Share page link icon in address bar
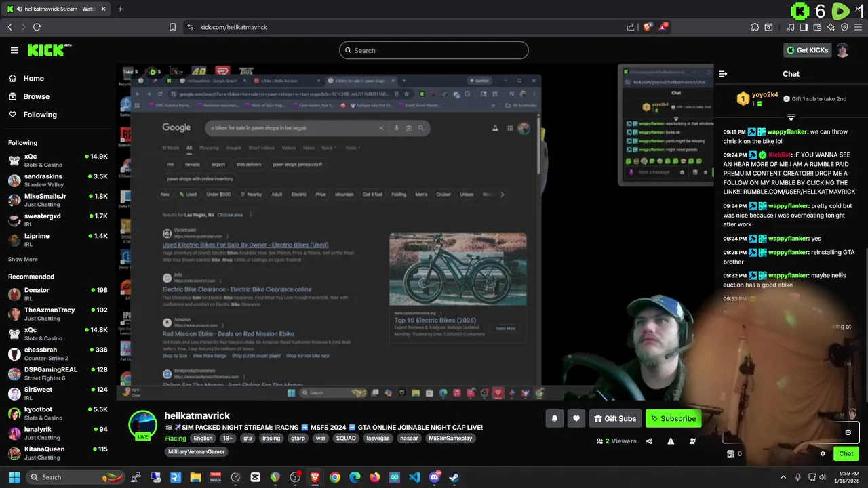 coord(631,27)
